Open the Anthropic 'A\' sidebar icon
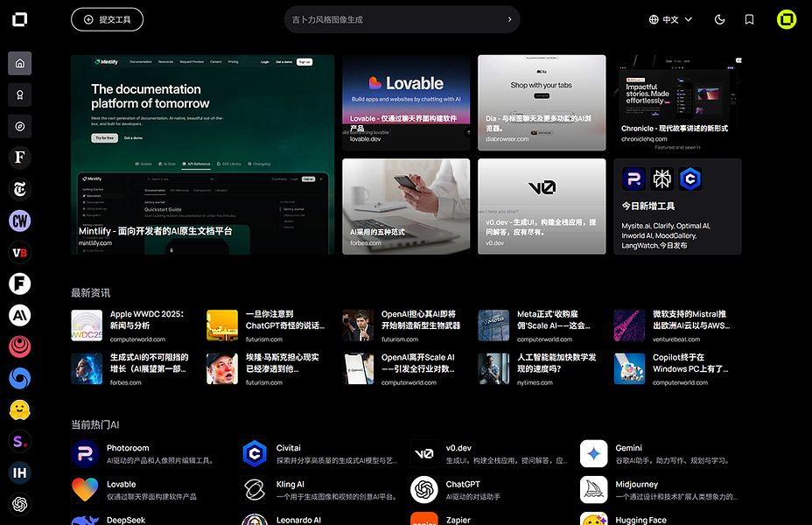The height and width of the screenshot is (525, 812). click(x=19, y=315)
